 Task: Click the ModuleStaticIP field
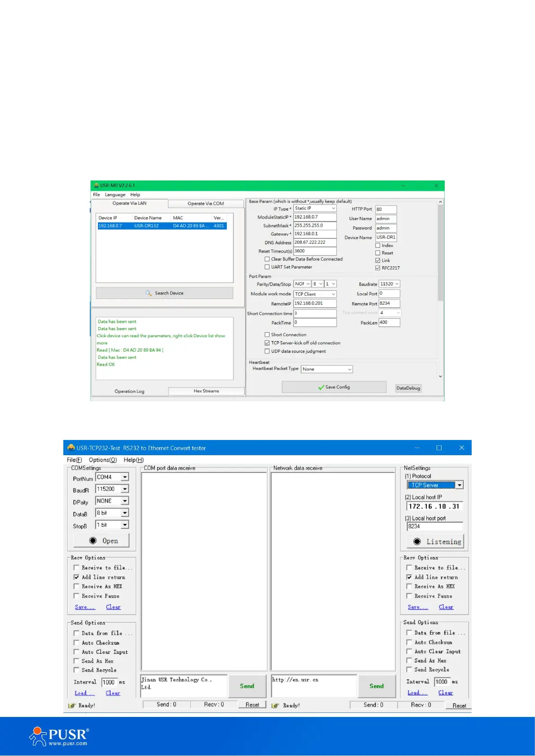tap(315, 217)
